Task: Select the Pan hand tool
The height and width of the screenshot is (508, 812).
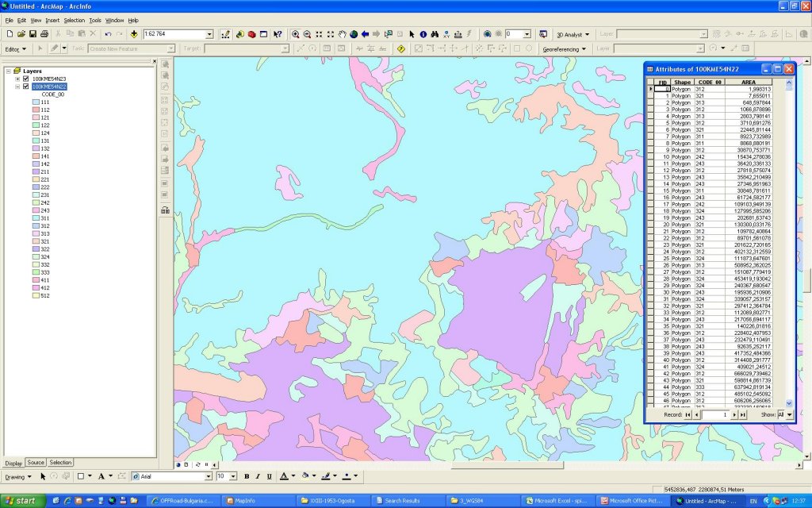Action: coord(342,34)
